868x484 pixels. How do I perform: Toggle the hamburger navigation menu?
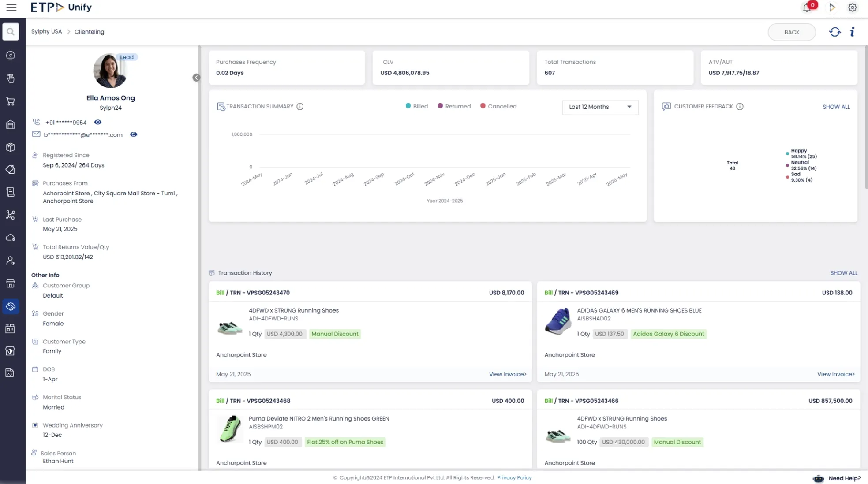[11, 7]
